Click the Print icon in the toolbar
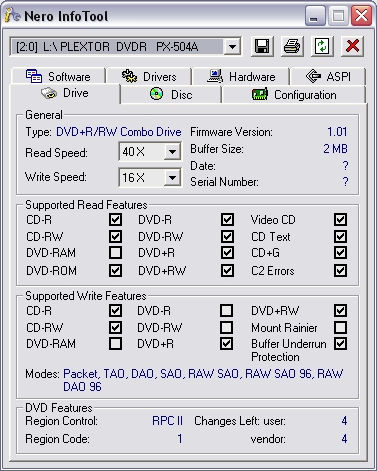The width and height of the screenshot is (377, 471). 292,46
